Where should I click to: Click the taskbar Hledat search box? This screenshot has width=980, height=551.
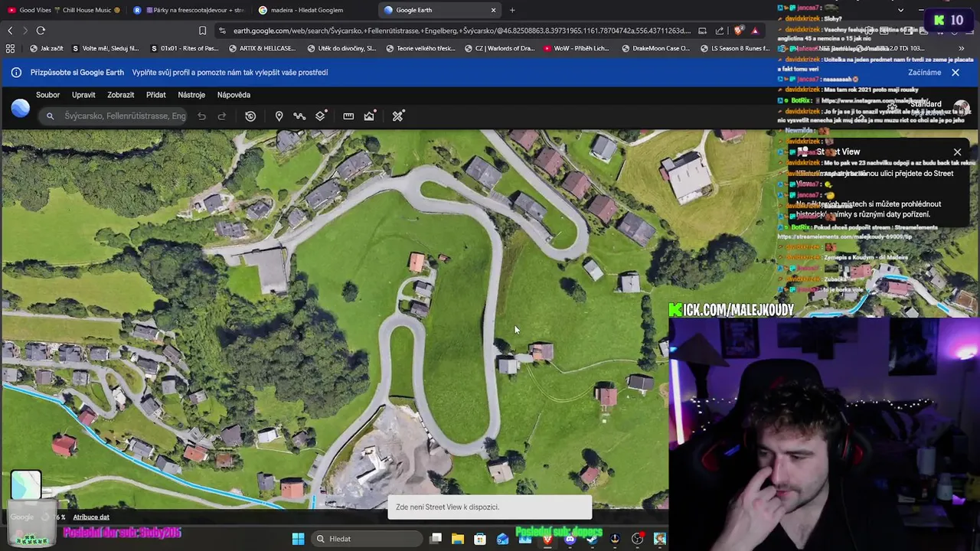(367, 539)
